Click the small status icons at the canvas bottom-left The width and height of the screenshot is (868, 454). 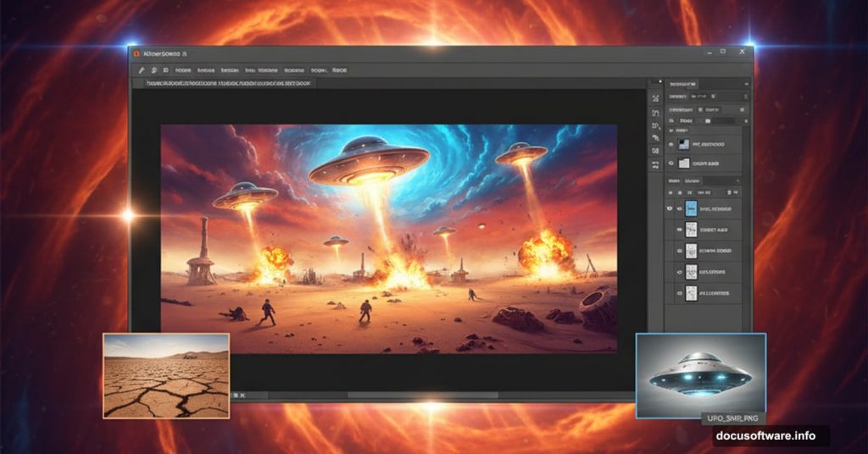tap(238, 396)
